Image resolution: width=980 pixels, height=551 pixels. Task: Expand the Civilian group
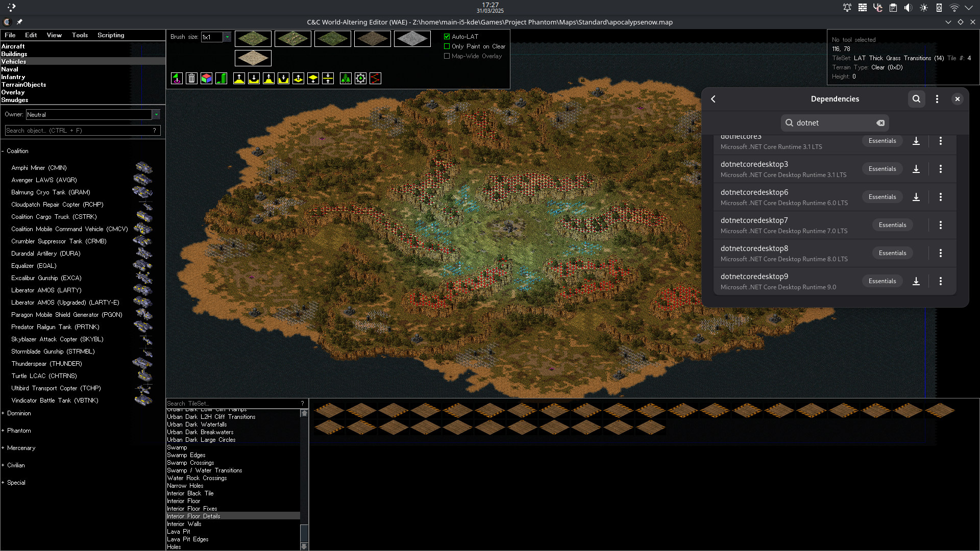(x=3, y=465)
